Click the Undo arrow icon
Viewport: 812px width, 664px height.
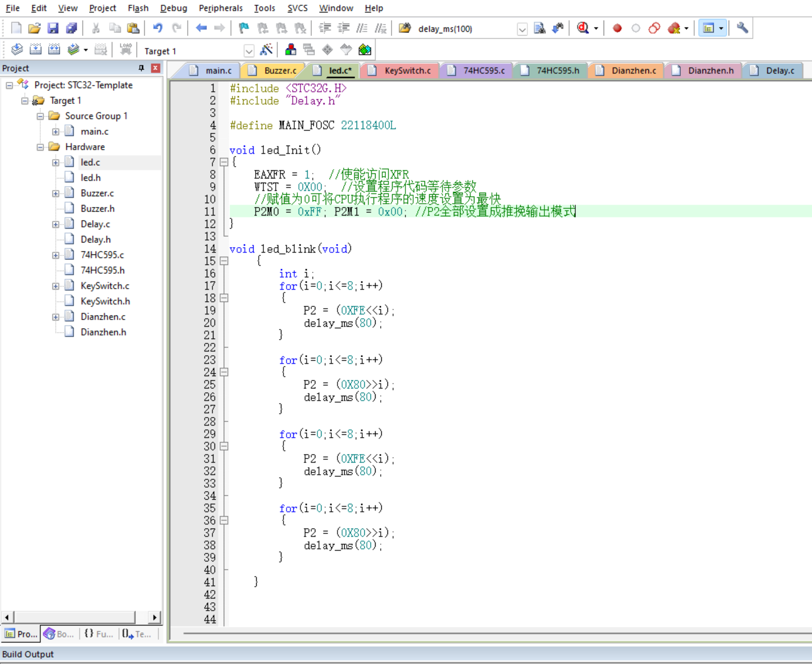click(157, 28)
